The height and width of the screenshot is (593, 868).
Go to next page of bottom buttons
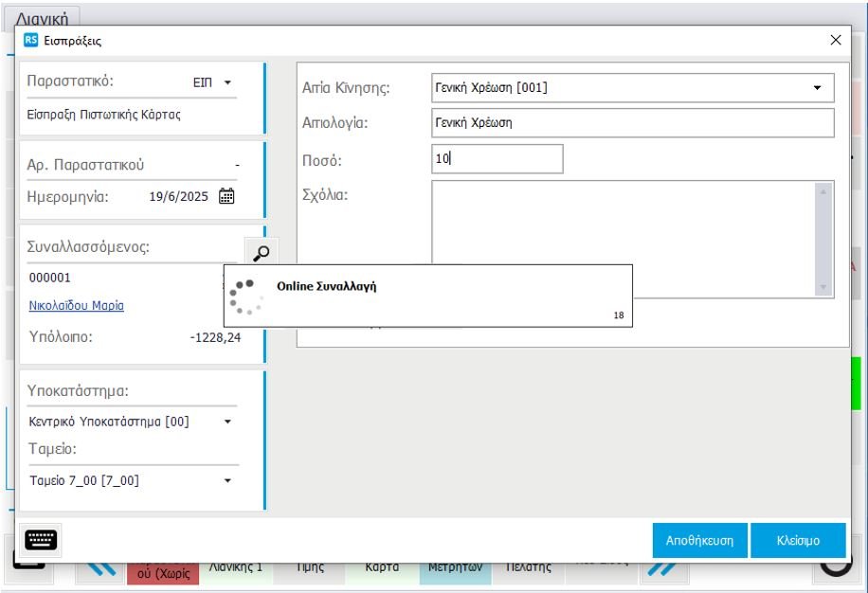tap(660, 567)
